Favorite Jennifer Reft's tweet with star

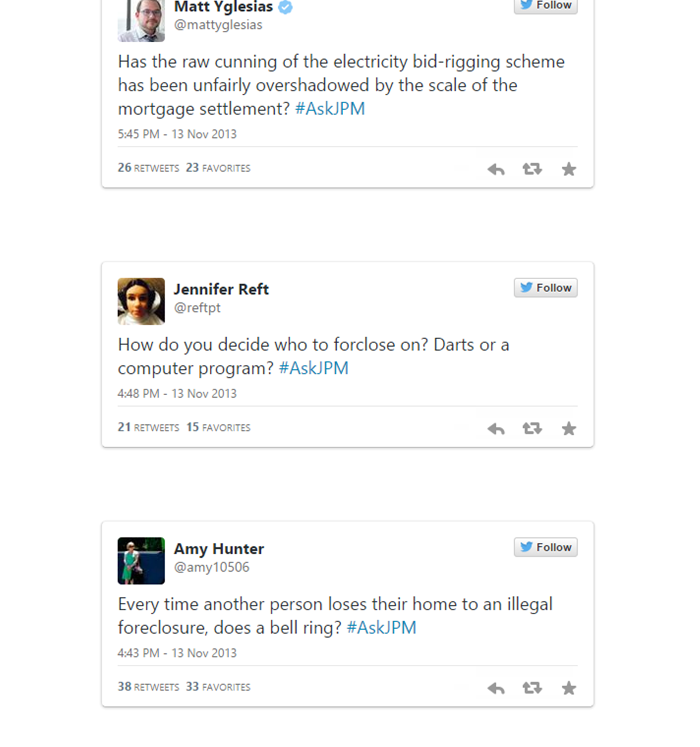[x=568, y=428]
